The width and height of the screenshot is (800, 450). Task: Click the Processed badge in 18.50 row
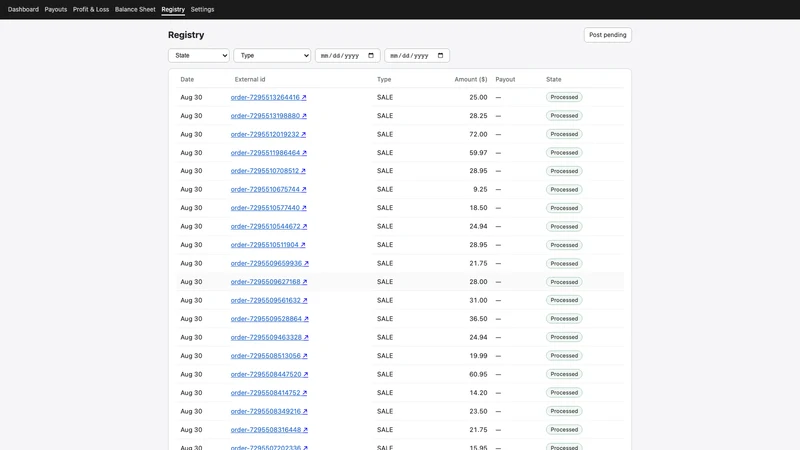(x=564, y=208)
